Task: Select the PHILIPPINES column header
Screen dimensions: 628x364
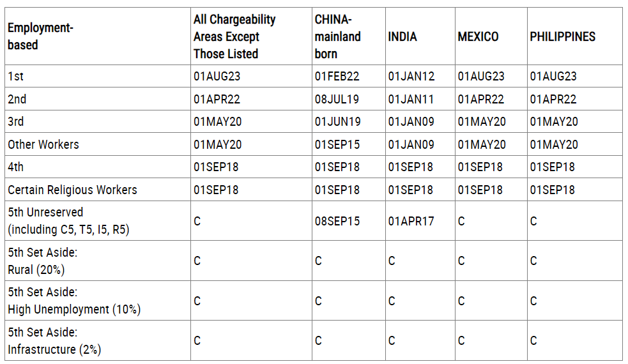Action: [563, 37]
